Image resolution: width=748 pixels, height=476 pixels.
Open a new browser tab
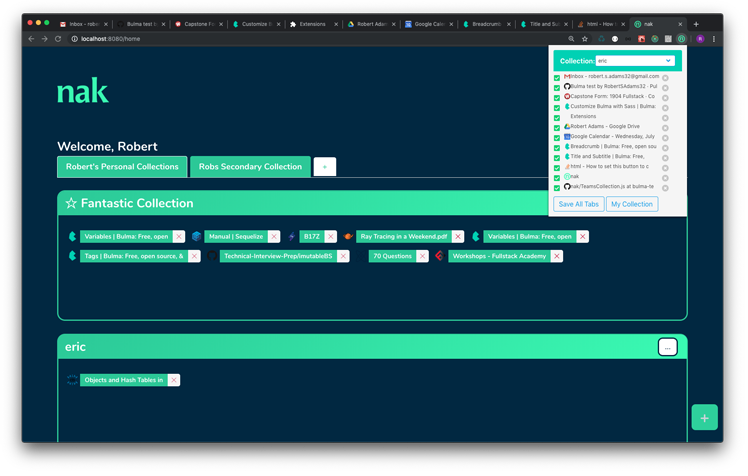point(696,24)
